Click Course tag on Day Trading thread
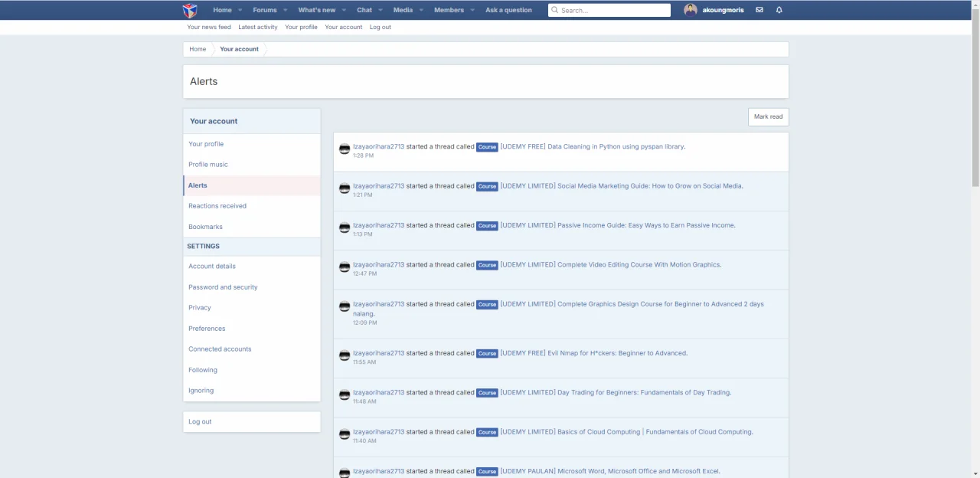Viewport: 980px width, 478px height. click(487, 393)
